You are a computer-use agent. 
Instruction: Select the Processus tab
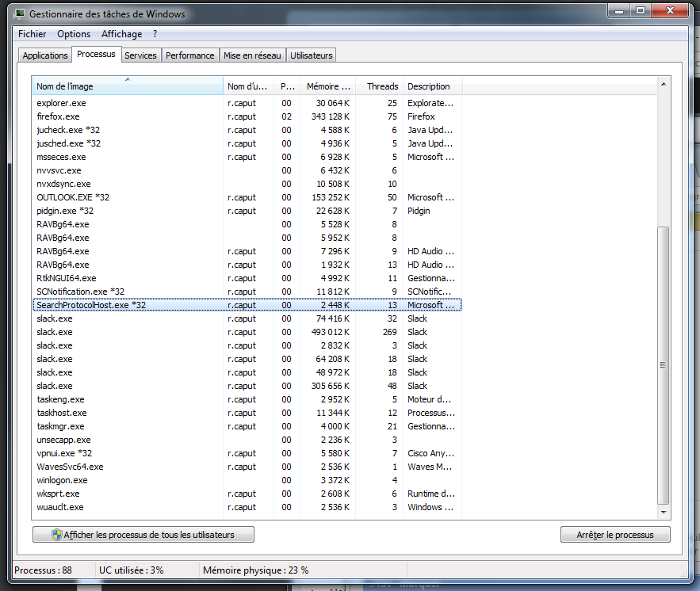(96, 54)
